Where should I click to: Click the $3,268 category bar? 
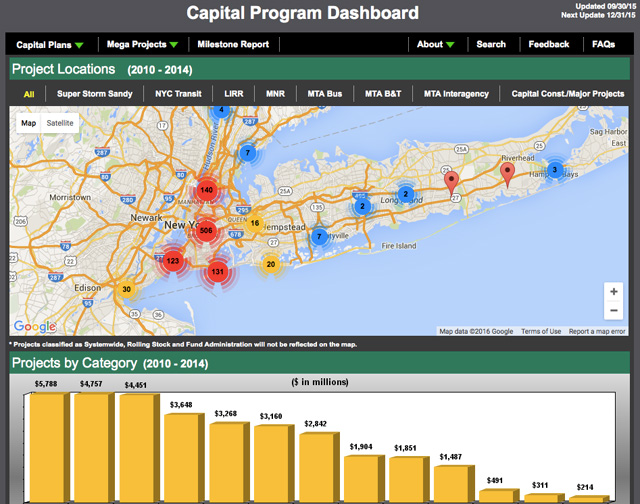pos(229,462)
